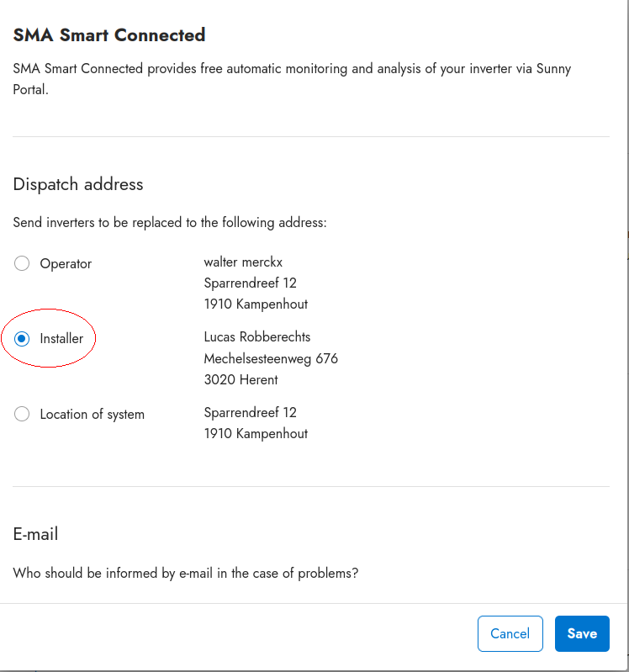The image size is (629, 672).
Task: Click the 'Who should be informed by e-mail' question
Action: [x=186, y=574]
